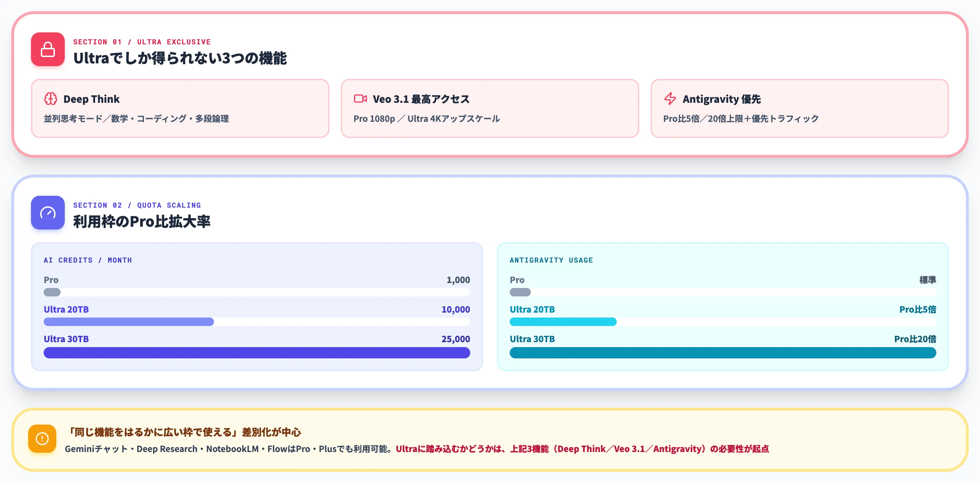
Task: Click the gauge icon next to Section 02
Action: click(48, 213)
